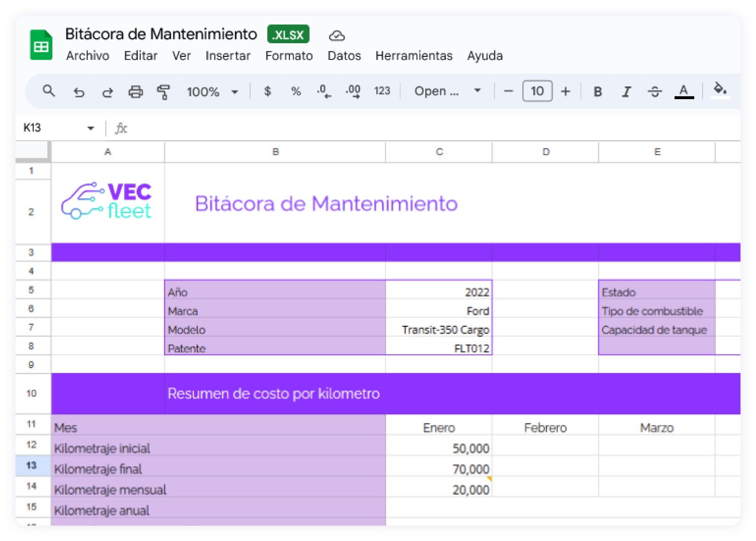Select column A header
The height and width of the screenshot is (541, 756).
[x=108, y=152]
